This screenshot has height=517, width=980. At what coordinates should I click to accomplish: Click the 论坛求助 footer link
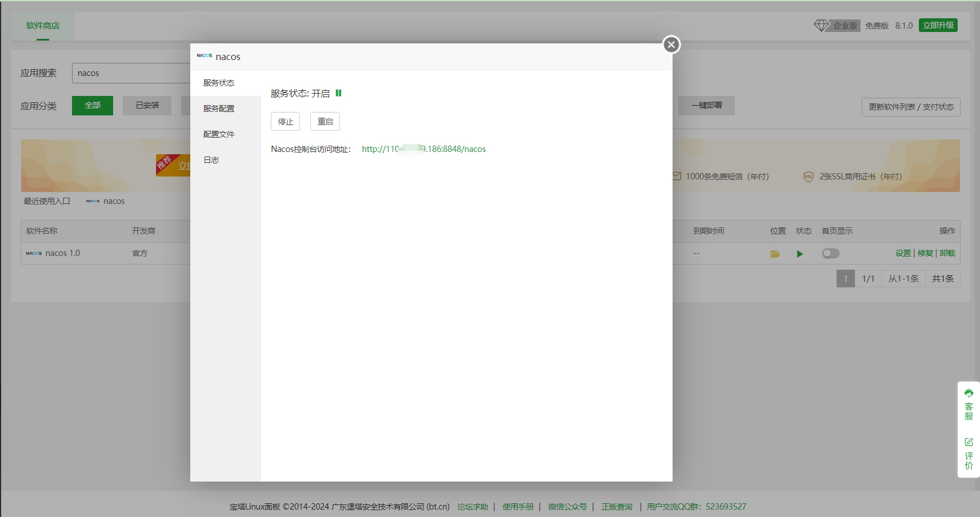473,507
